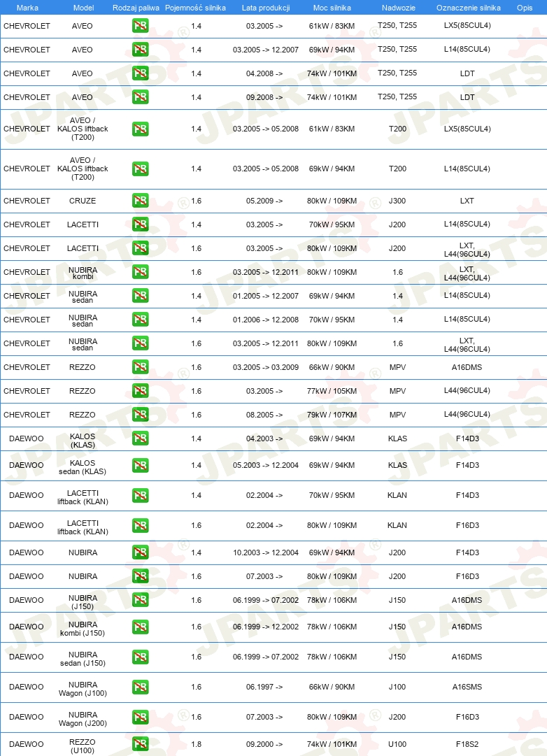Click the fuel icon in Nubira kombi (J150) row

[x=141, y=627]
